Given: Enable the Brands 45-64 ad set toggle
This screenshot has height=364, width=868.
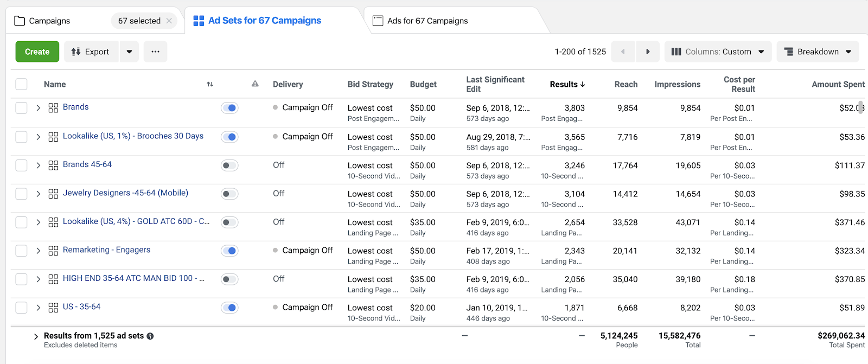Looking at the screenshot, I should click(229, 165).
